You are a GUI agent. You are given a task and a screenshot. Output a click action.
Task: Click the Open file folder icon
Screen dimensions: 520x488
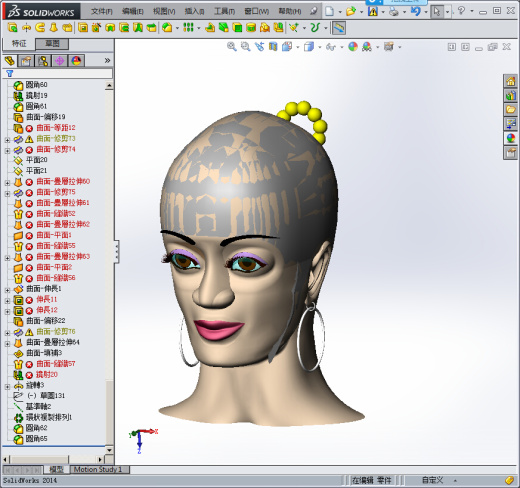point(351,11)
